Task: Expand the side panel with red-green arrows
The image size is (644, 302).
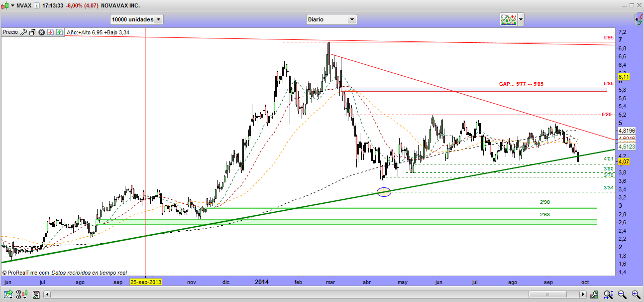Action: click(x=639, y=19)
